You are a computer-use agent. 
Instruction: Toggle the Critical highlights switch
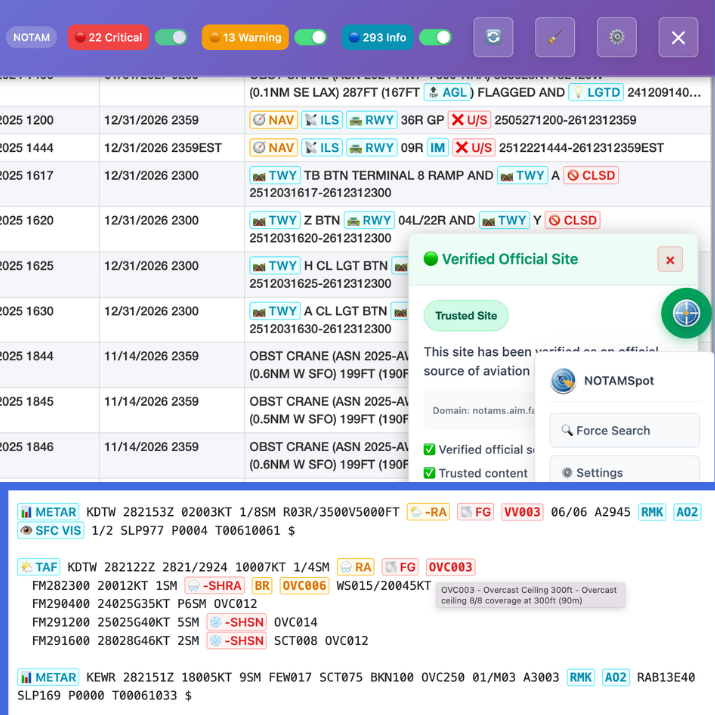pyautogui.click(x=171, y=37)
